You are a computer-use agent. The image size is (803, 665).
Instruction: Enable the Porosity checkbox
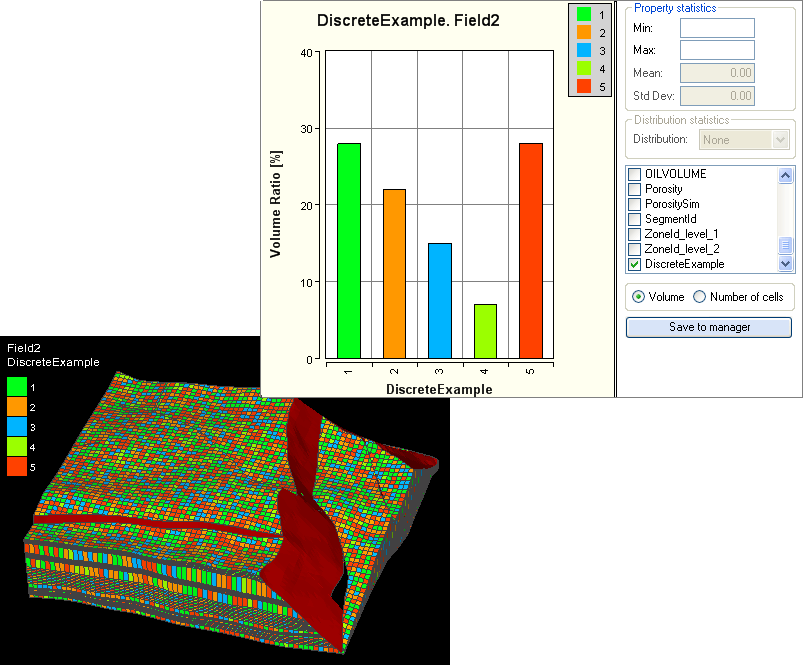tap(634, 189)
